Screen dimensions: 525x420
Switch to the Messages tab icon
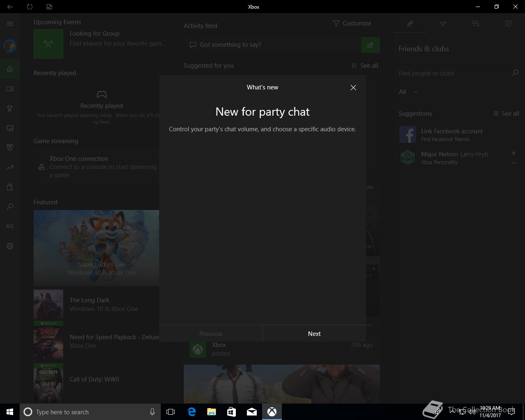click(x=475, y=24)
